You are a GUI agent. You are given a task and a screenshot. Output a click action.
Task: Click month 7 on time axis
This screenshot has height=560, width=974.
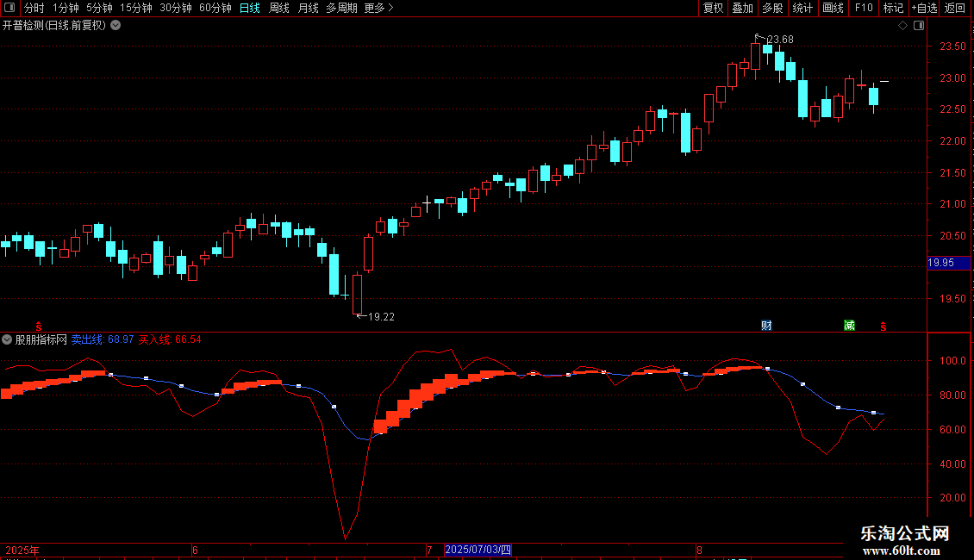coord(429,550)
